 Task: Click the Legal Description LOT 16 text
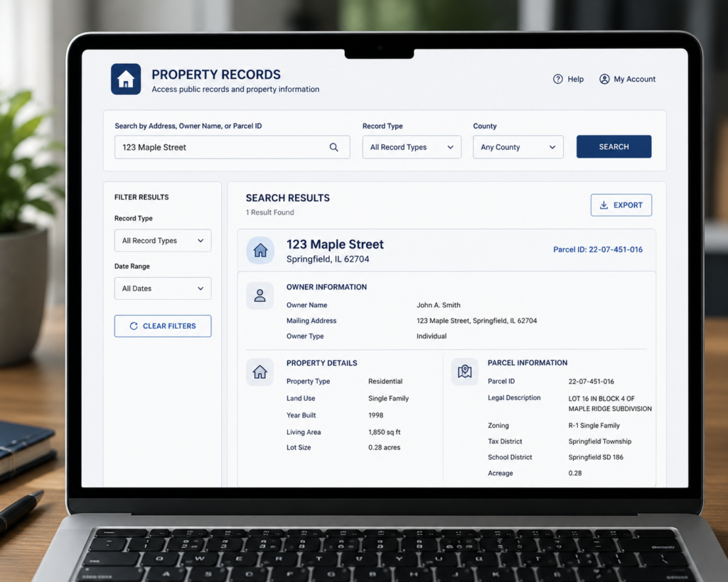(610, 404)
